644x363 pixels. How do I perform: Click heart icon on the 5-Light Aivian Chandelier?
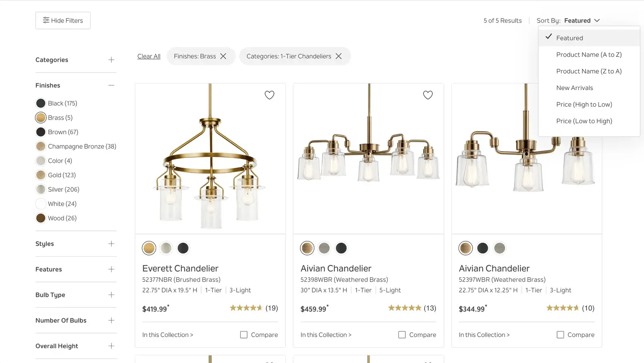[427, 95]
